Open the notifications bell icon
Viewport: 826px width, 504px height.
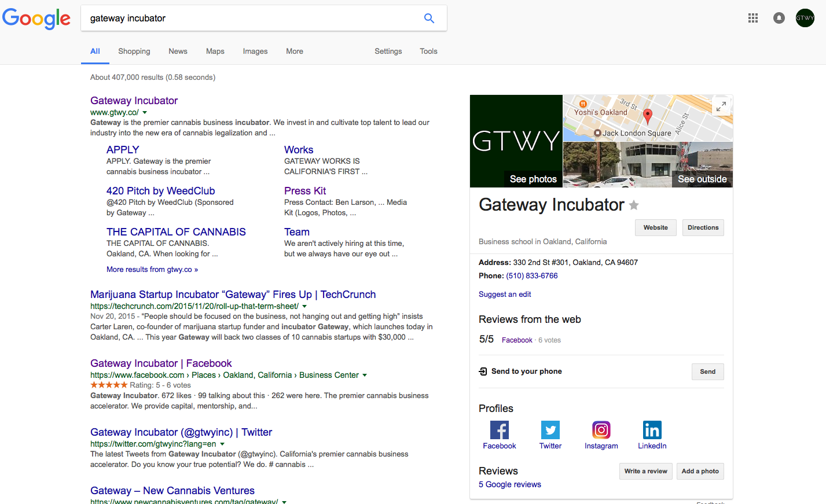(779, 18)
